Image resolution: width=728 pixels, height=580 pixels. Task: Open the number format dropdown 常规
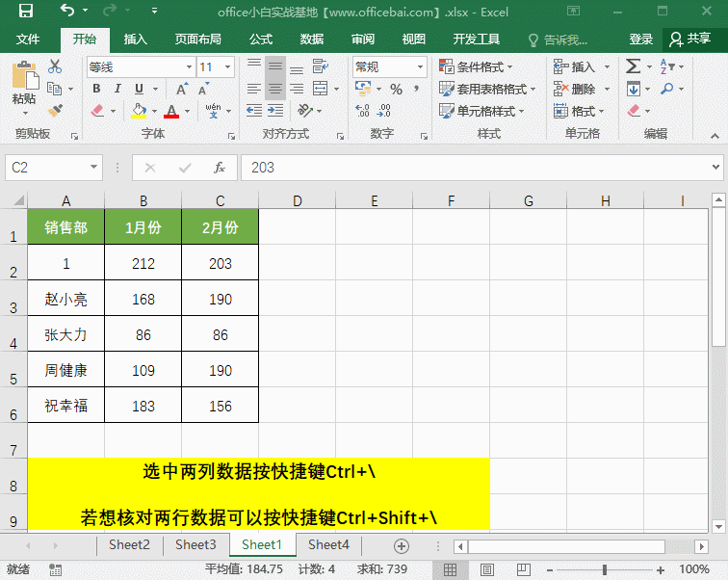click(420, 67)
